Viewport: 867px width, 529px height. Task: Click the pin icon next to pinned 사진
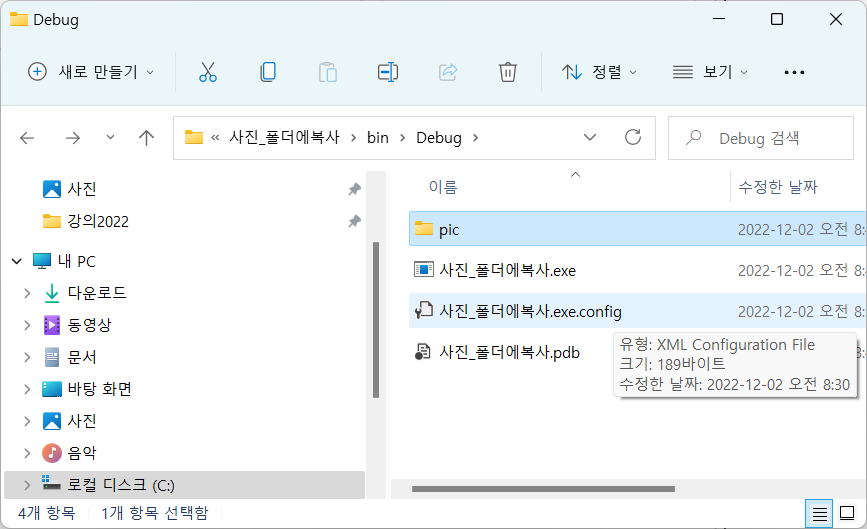pos(354,190)
